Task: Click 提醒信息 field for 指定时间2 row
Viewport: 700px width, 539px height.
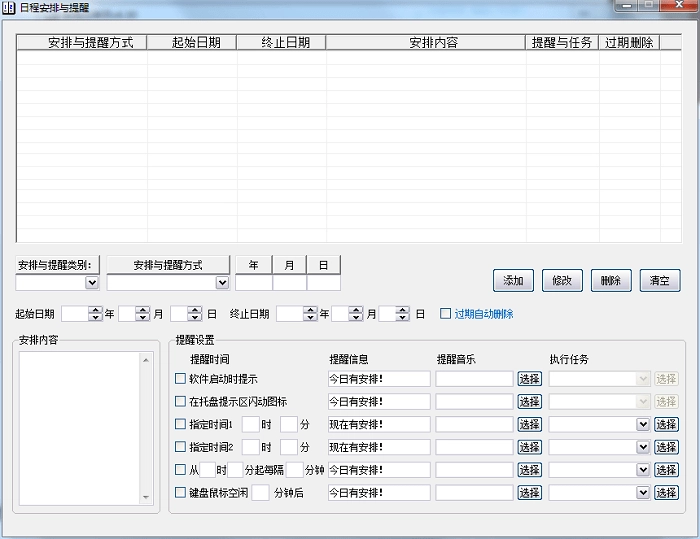Action: [378, 447]
